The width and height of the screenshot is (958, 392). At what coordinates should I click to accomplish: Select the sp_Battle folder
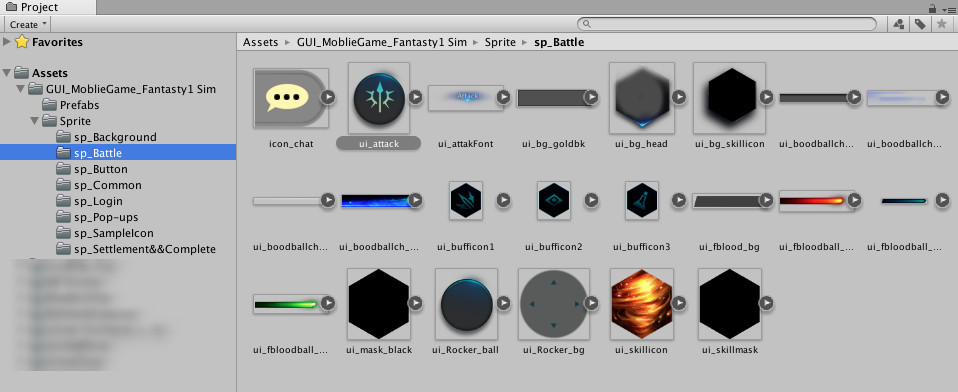(x=118, y=153)
